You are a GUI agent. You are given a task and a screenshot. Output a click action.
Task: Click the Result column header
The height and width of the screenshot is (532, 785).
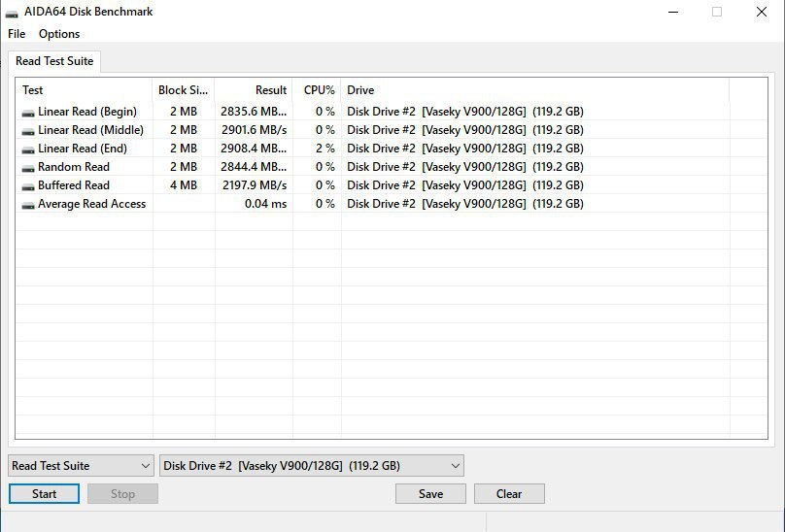(x=254, y=90)
